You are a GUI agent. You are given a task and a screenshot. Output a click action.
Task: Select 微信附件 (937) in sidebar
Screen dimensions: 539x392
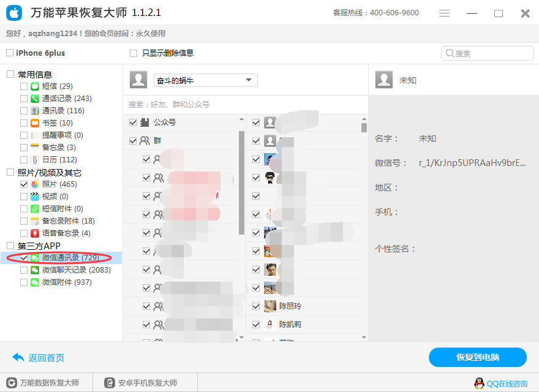[67, 282]
